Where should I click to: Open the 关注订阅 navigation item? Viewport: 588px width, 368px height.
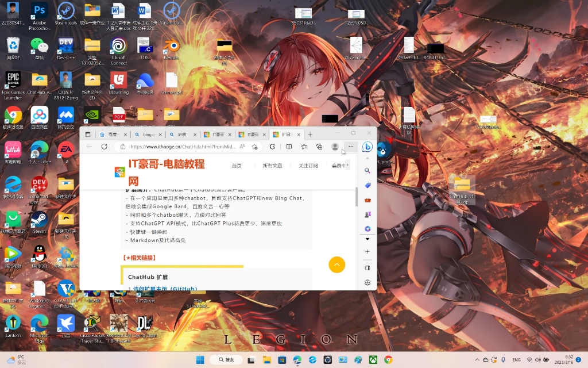click(x=308, y=166)
